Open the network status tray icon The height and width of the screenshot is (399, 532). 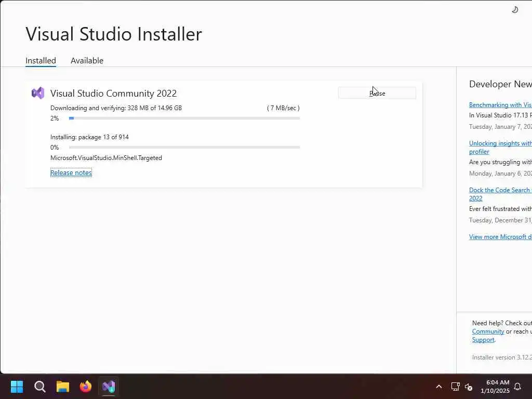tap(455, 387)
